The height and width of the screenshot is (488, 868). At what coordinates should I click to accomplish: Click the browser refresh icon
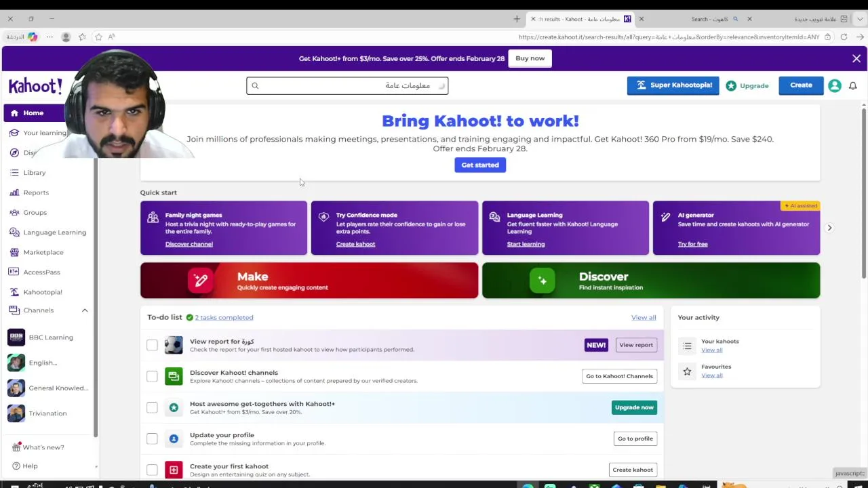(844, 37)
